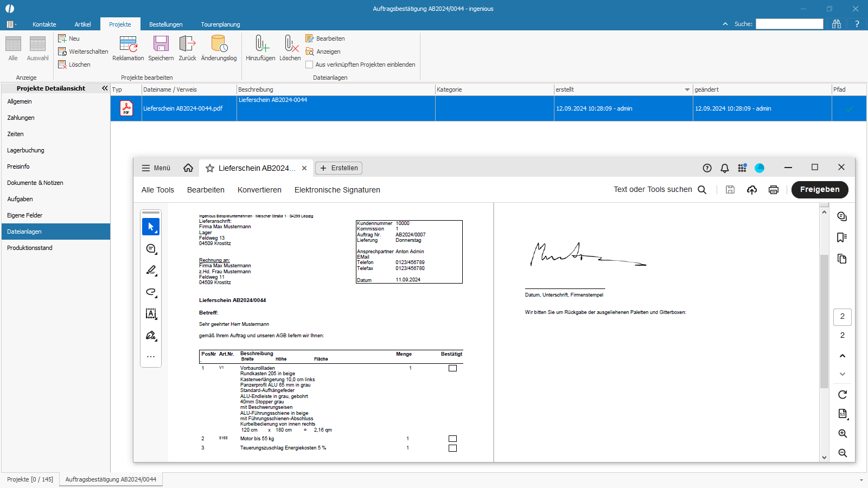Click the Acrobat help circle icon

point(707,168)
